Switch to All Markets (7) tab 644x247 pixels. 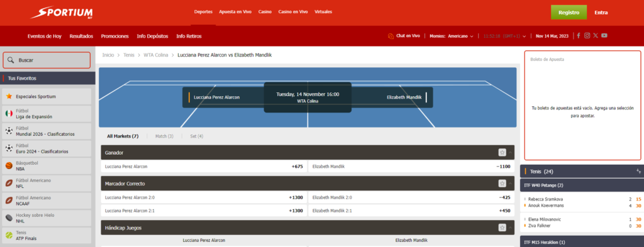point(123,136)
